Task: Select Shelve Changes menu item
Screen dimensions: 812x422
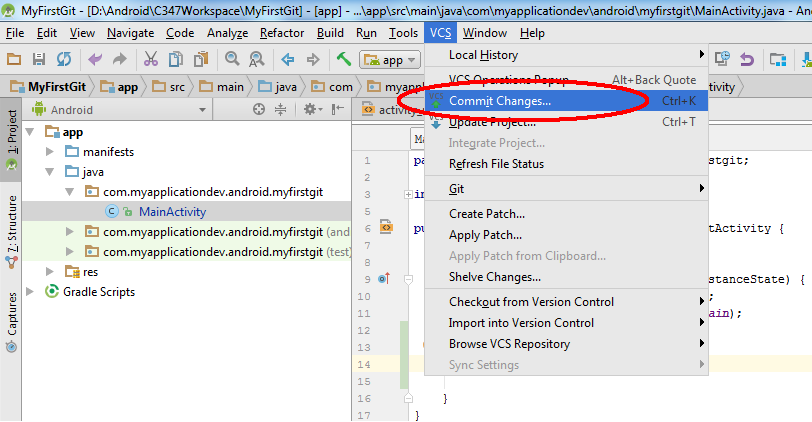Action: [494, 277]
